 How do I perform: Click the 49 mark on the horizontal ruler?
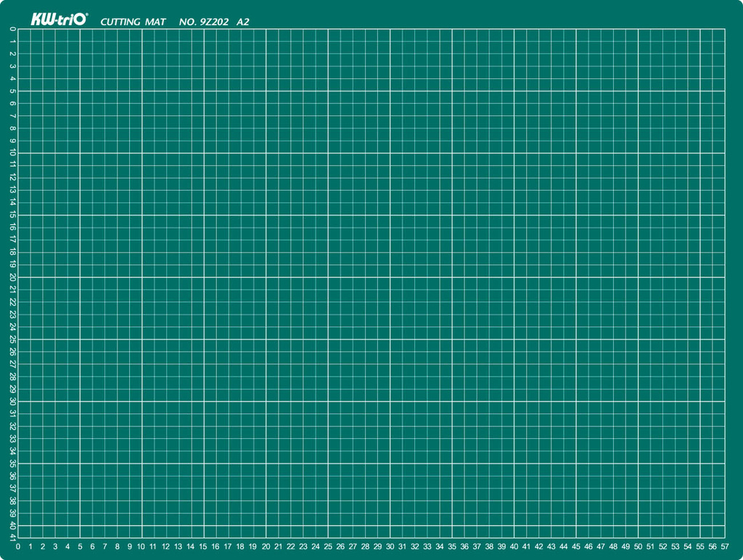click(x=625, y=546)
